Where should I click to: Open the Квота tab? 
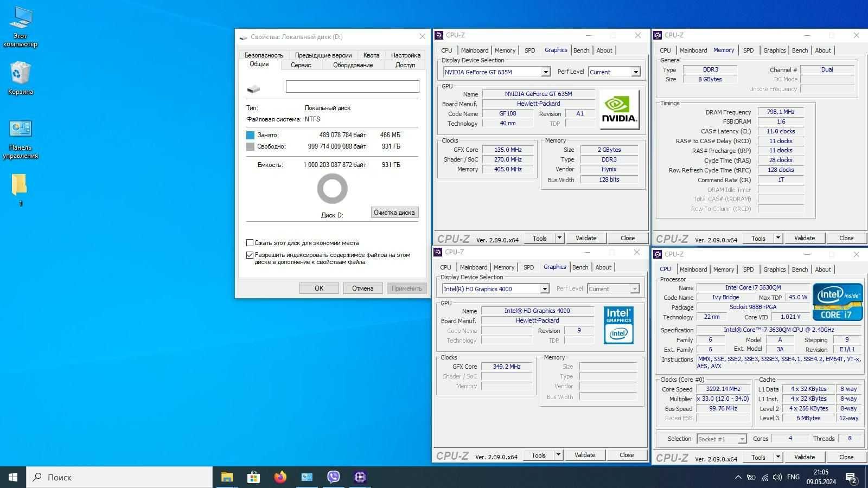point(372,55)
